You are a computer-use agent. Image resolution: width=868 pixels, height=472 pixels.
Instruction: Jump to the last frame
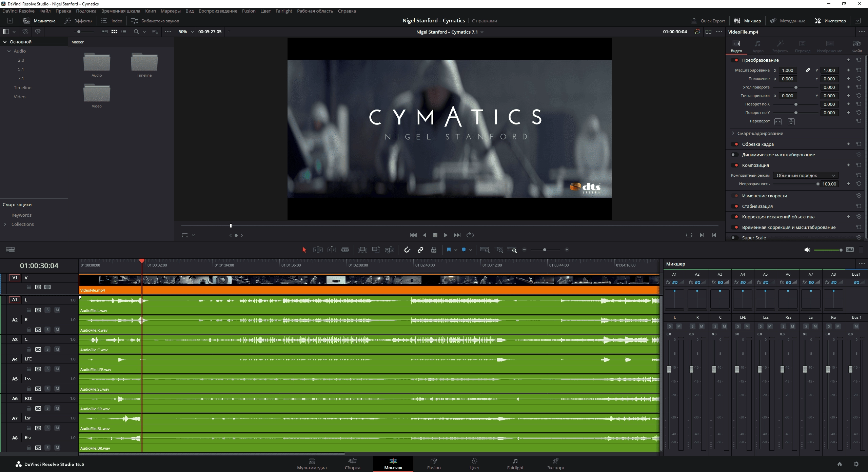pos(457,235)
